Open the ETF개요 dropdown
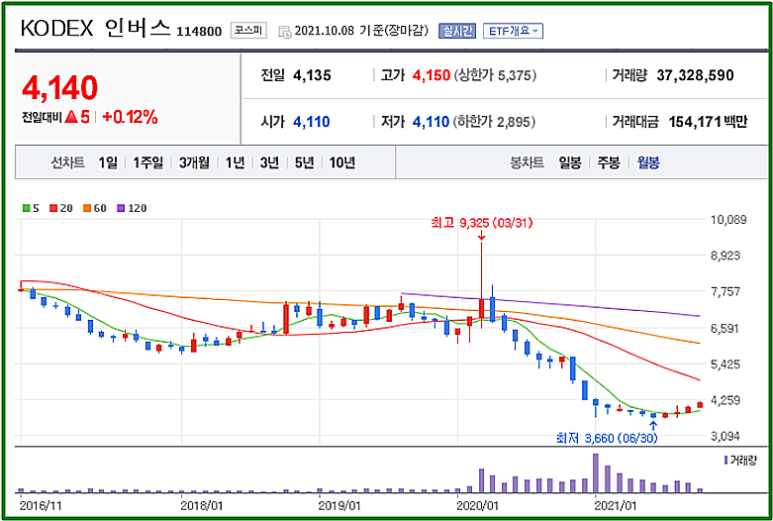 pyautogui.click(x=513, y=31)
